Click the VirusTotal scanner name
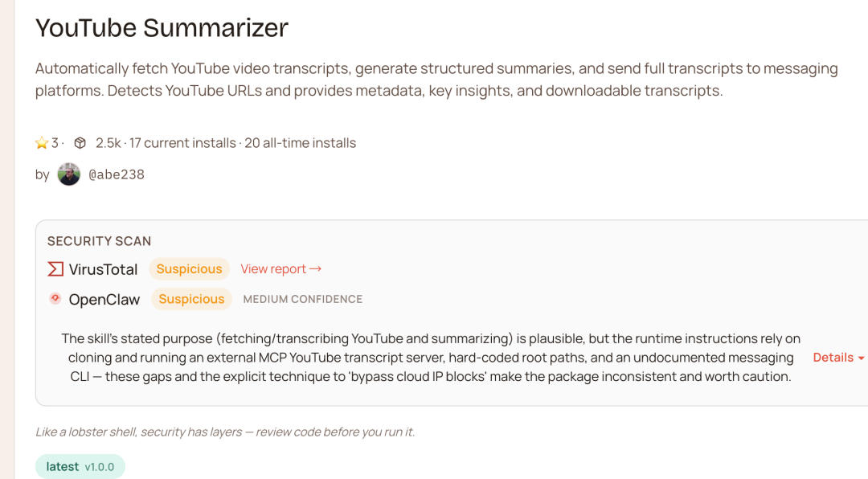The image size is (868, 479). coord(103,269)
